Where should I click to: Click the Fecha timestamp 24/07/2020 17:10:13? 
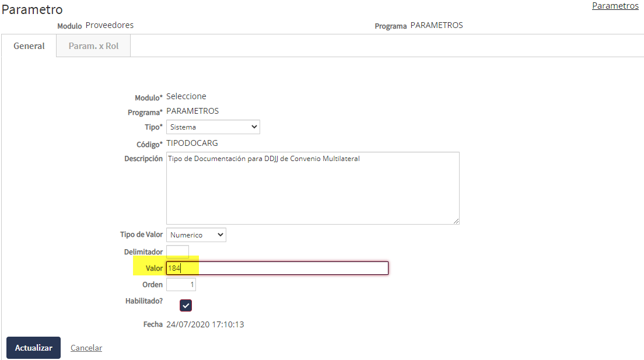[205, 324]
